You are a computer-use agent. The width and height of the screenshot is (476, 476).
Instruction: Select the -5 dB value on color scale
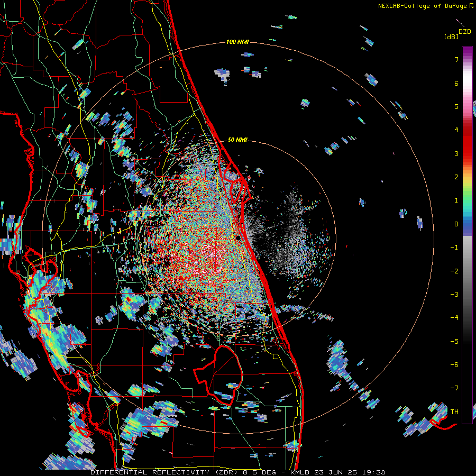click(454, 342)
